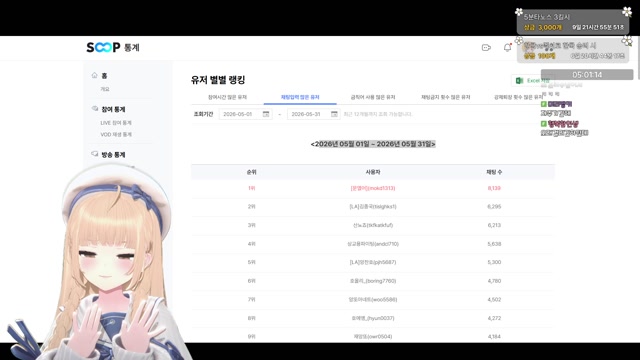Click the user tkfkatkfuf in rank 3
This screenshot has width=640, height=360.
[373, 225]
